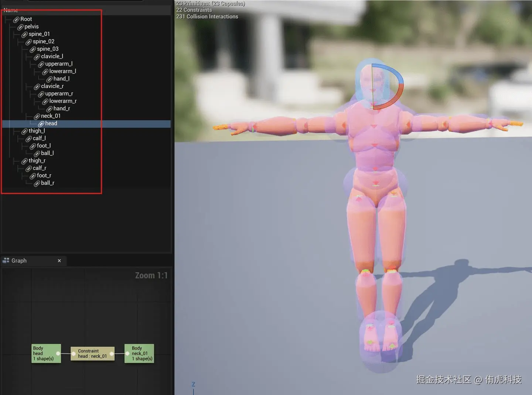The height and width of the screenshot is (395, 532).
Task: Select upperarm_r in the skeleton tree
Action: point(59,94)
